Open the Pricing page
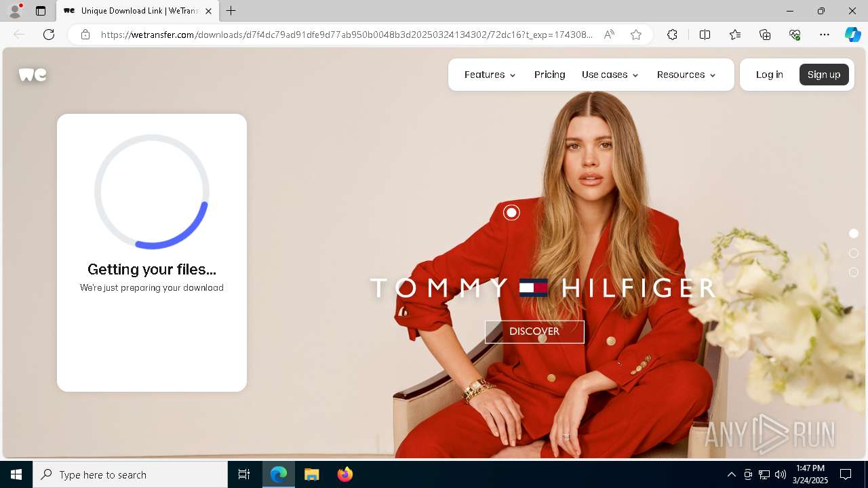This screenshot has width=868, height=488. point(549,75)
